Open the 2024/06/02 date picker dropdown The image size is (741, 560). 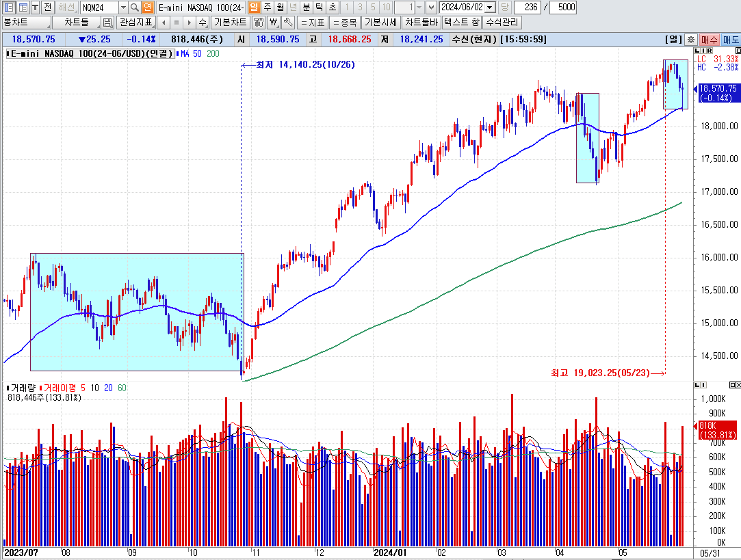489,8
